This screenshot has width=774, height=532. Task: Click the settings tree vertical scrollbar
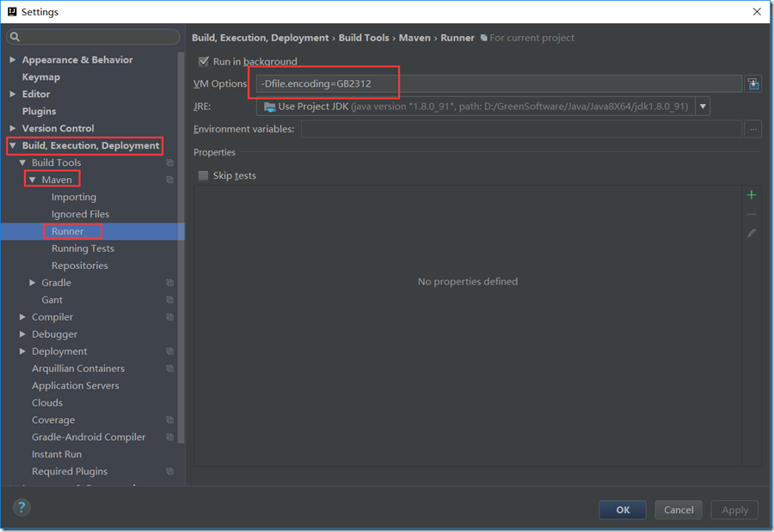coord(181,247)
